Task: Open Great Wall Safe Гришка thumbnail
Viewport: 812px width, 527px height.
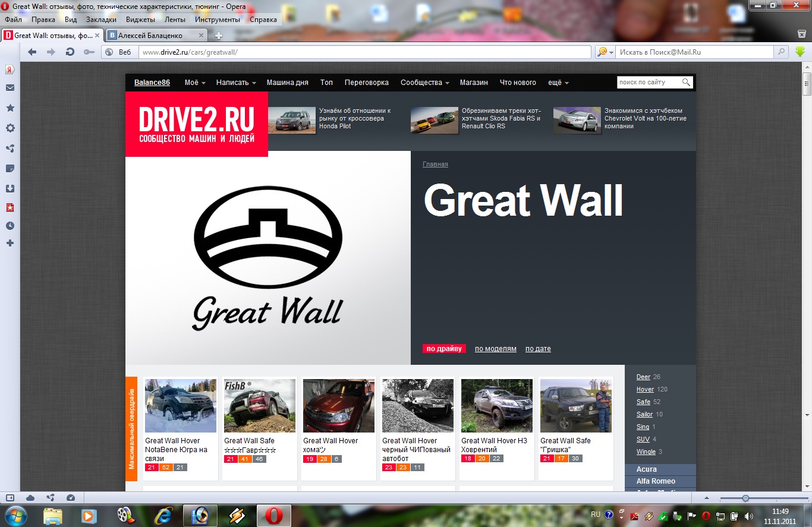Action: tap(576, 406)
